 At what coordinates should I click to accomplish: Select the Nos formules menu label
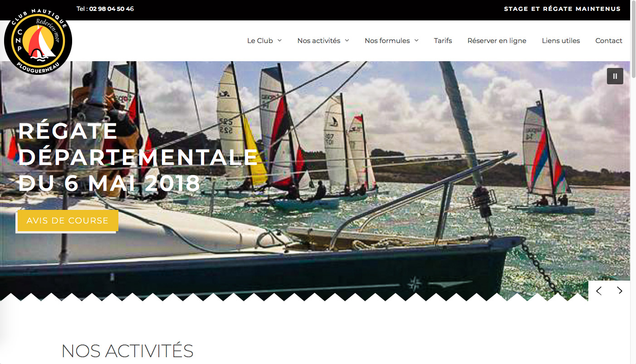coord(387,40)
